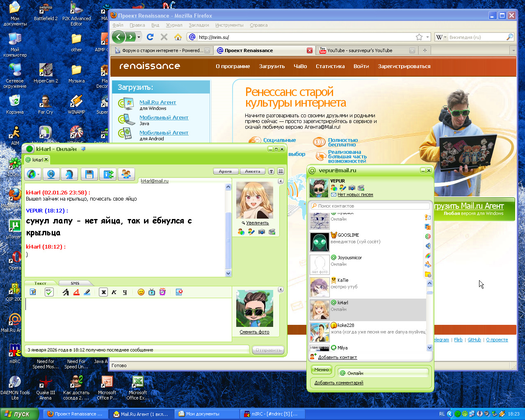The height and width of the screenshot is (420, 525).
Task: Send a buzz with the alarm clock icon
Action: click(162, 292)
